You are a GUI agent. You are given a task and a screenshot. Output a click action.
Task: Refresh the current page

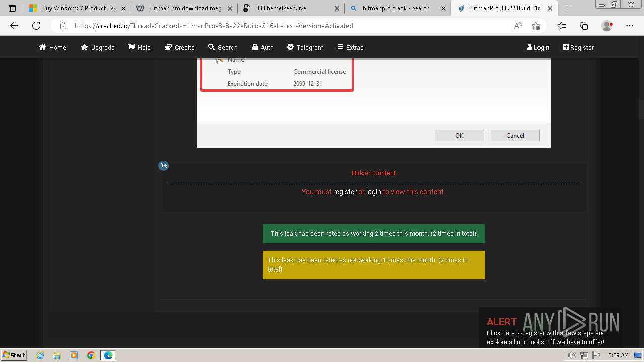[x=36, y=26]
